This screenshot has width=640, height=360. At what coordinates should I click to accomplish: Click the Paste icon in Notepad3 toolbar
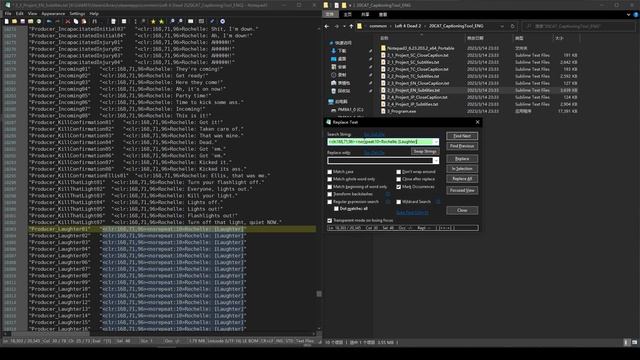coord(84,21)
